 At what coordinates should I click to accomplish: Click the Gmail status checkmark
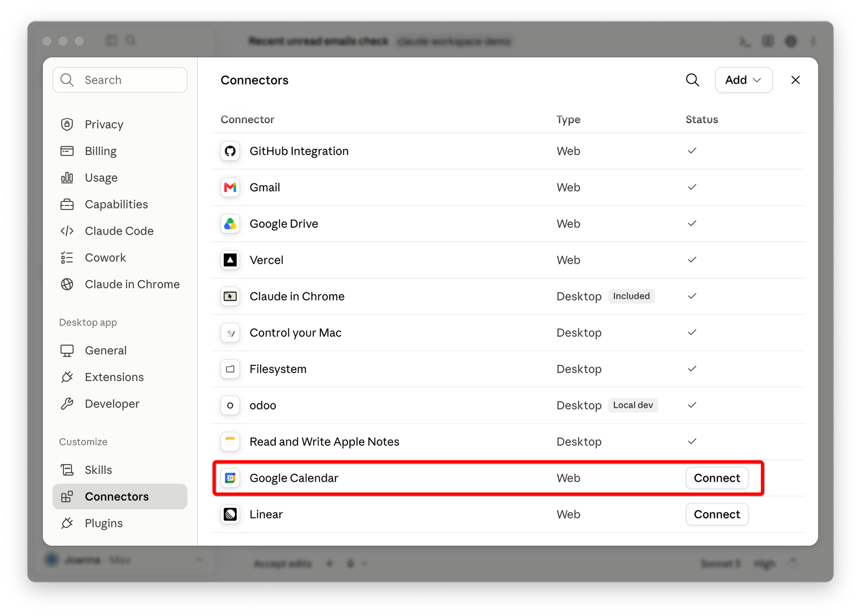click(692, 187)
